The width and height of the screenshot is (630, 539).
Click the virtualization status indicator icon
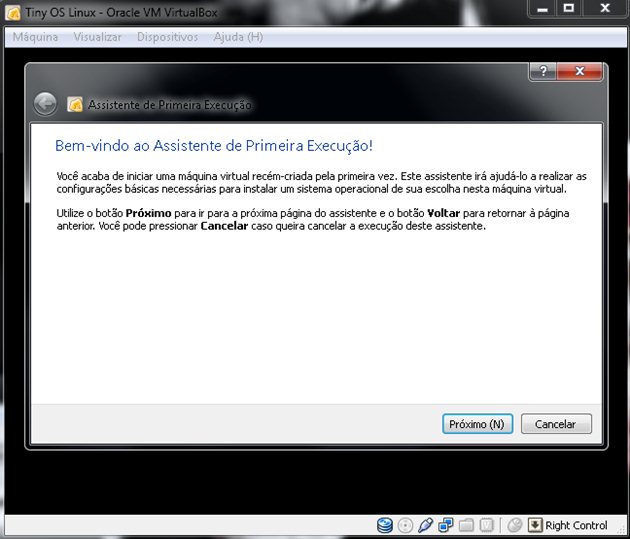click(x=487, y=525)
